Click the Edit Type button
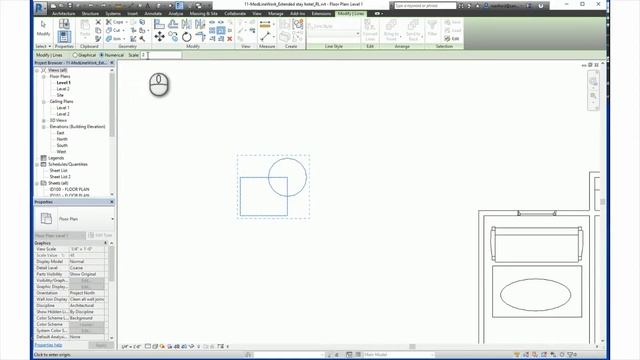 tap(100, 236)
